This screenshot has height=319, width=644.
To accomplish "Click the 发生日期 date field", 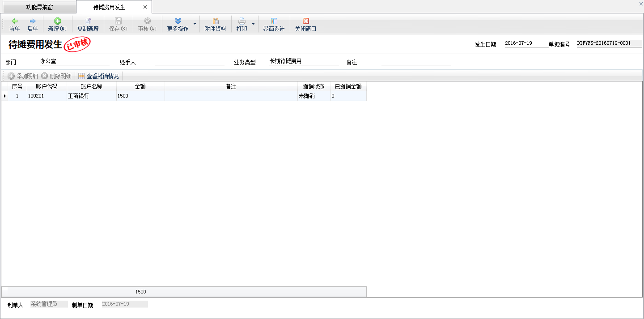I will [526, 43].
